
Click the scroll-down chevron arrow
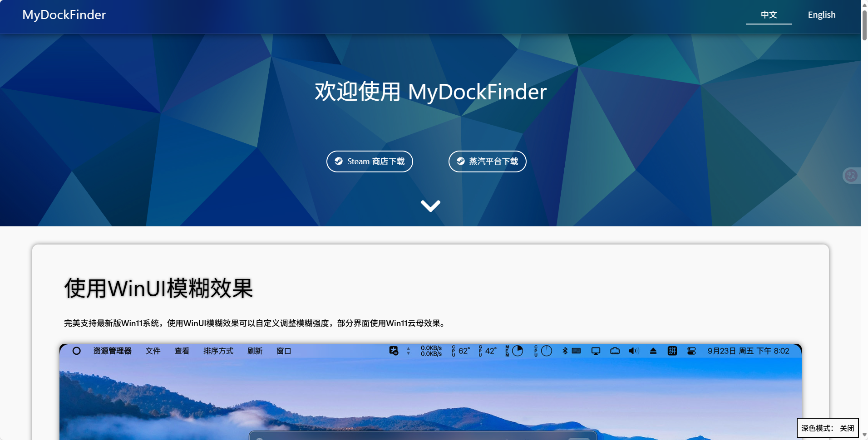click(x=430, y=206)
